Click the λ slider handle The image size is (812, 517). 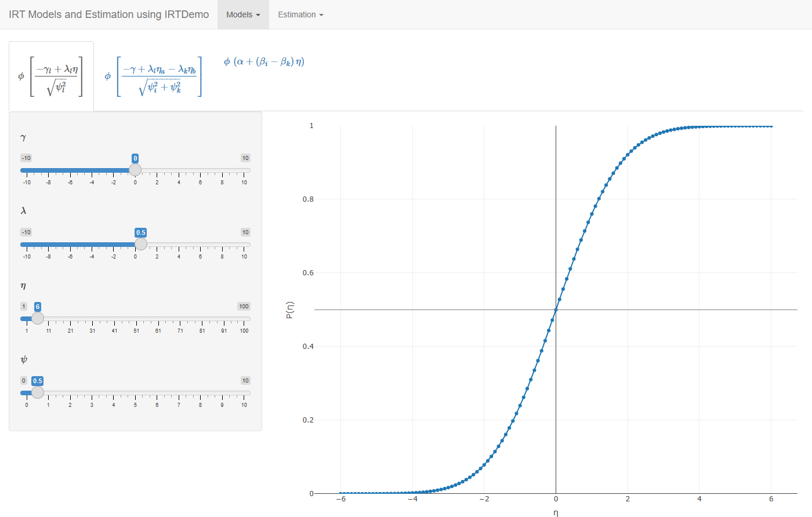point(141,244)
